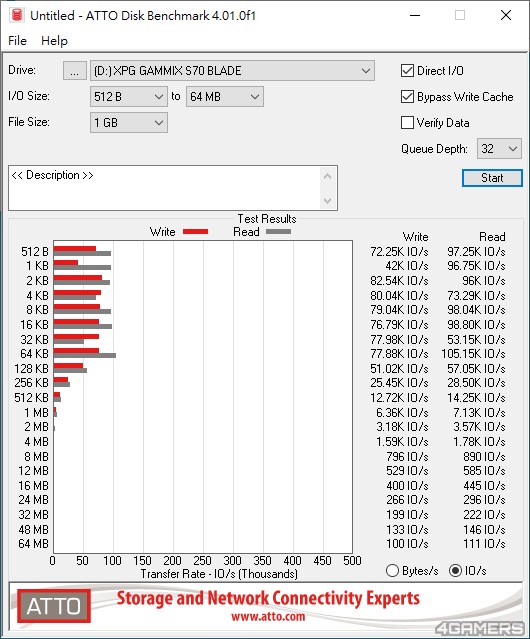Click the gray Read legend swatch
This screenshot has height=639, width=530.
point(278,231)
